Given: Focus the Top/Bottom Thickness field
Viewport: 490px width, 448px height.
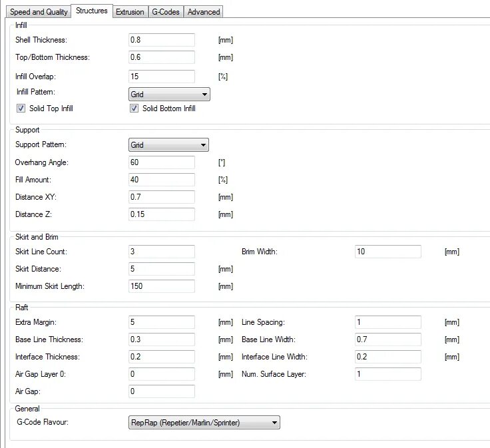Looking at the screenshot, I should 162,58.
